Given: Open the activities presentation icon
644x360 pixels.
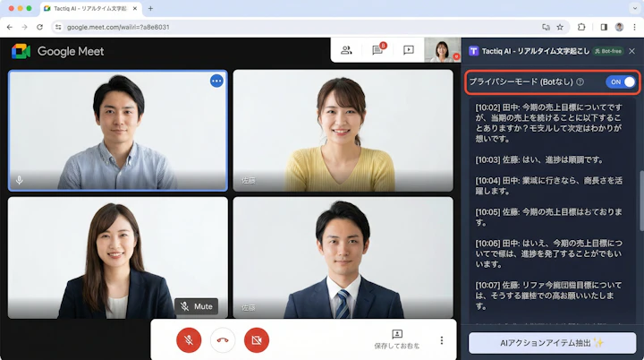Looking at the screenshot, I should tap(409, 50).
